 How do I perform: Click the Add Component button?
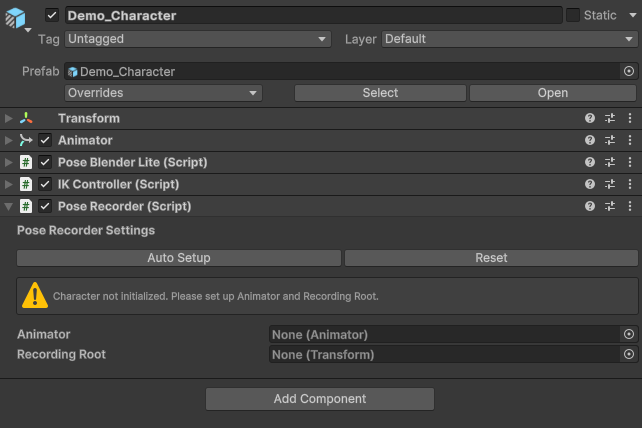[x=320, y=399]
